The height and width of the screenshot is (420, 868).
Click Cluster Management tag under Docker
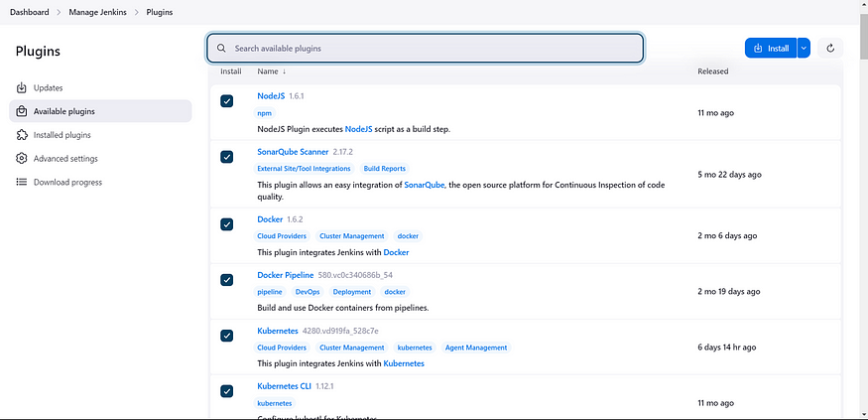pos(351,236)
